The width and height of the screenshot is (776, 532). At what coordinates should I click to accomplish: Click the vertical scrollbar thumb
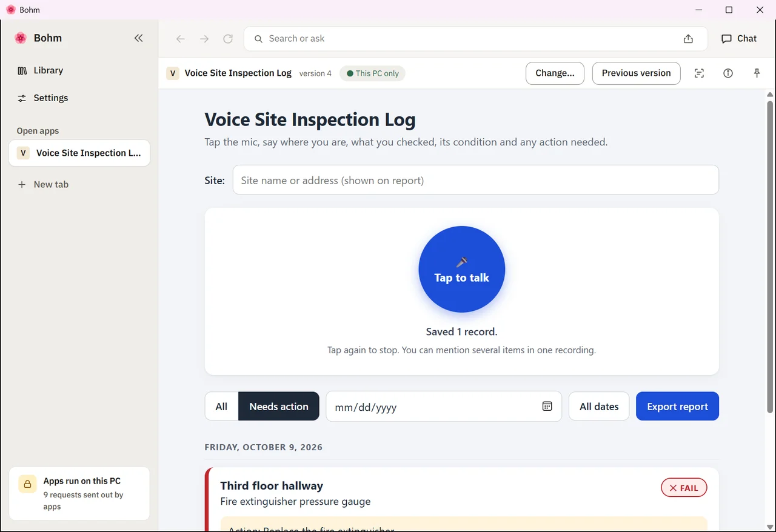[770, 257]
